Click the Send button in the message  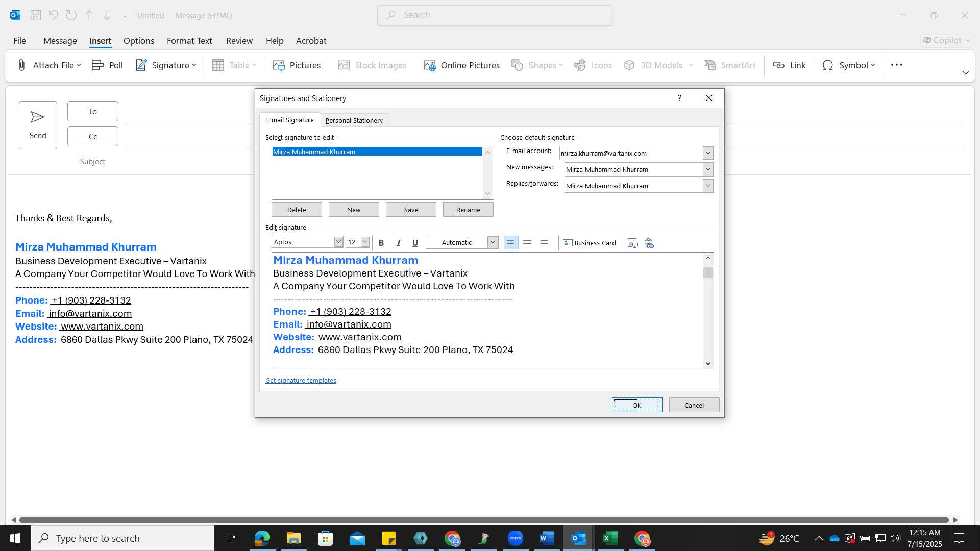[38, 125]
